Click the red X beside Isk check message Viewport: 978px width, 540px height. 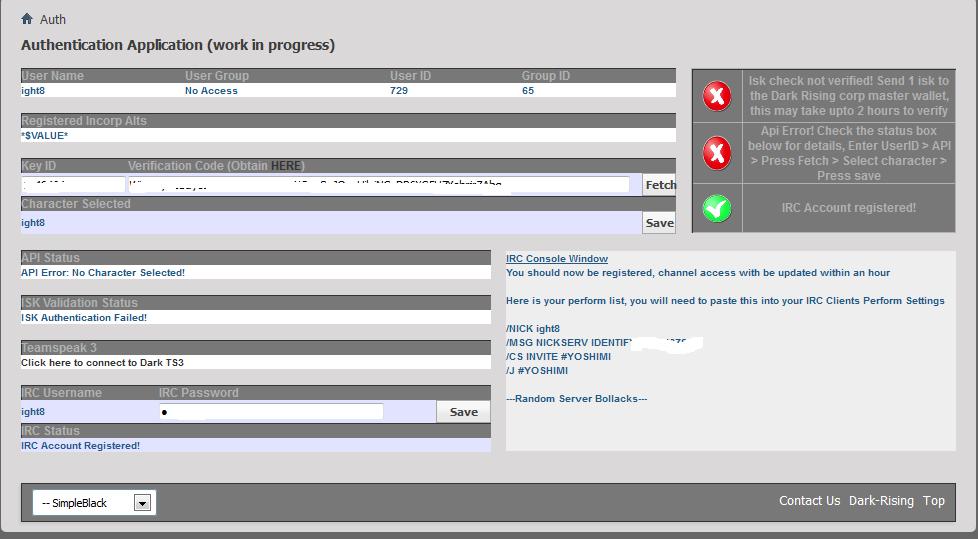[x=717, y=96]
